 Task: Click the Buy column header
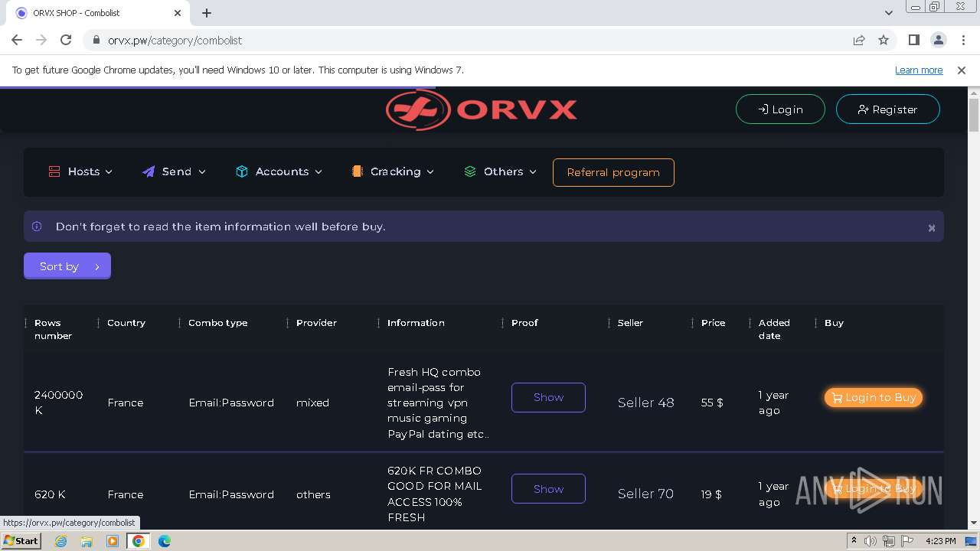[834, 323]
